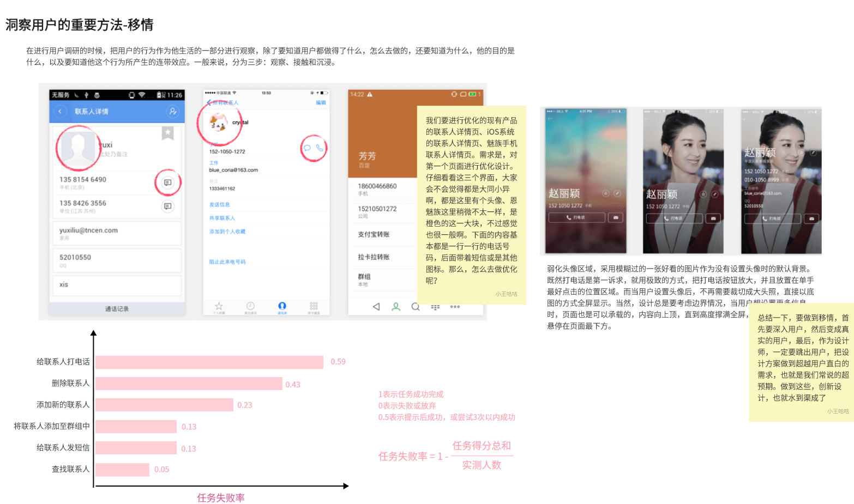Open the 拨号键盘 keypad icon on iOS tab bar
The height and width of the screenshot is (504, 854).
[314, 306]
